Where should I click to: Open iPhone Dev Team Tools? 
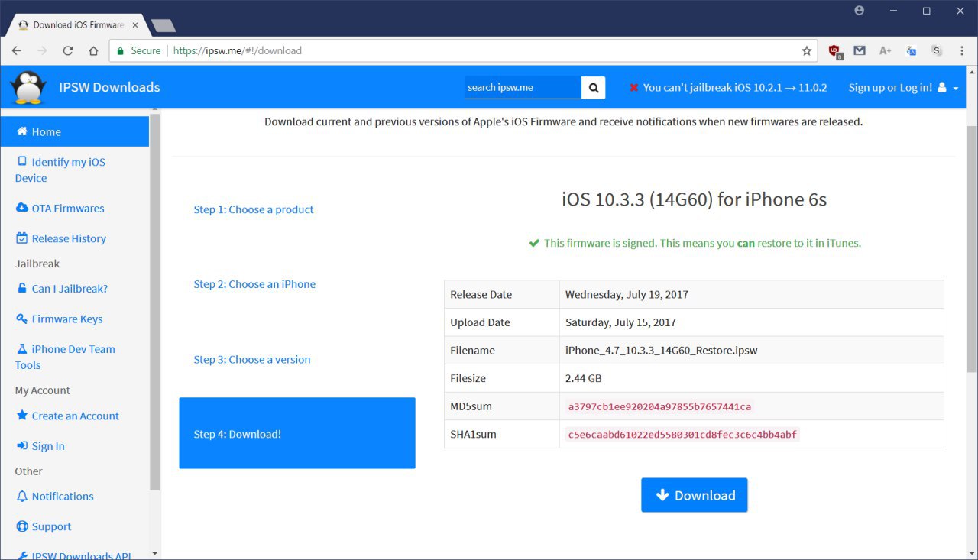tap(65, 357)
